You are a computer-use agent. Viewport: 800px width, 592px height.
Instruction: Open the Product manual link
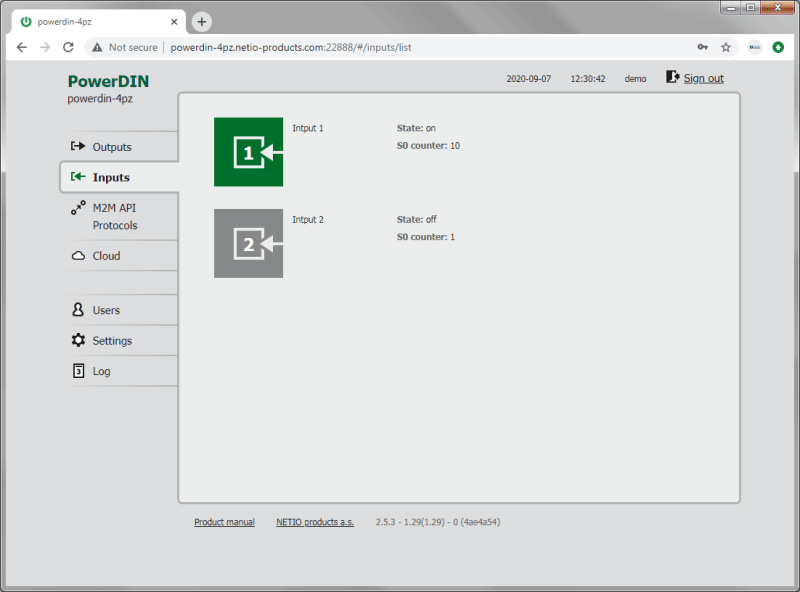coord(224,521)
